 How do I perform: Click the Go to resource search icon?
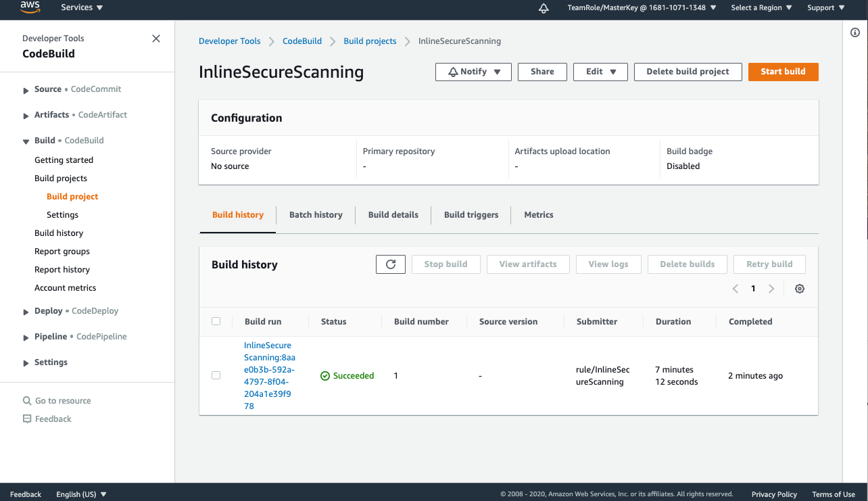(x=27, y=401)
